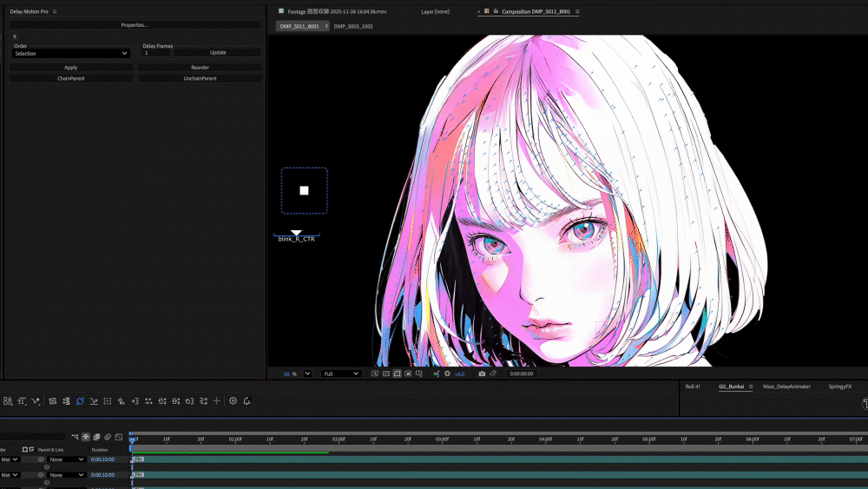
Task: Click the white blink_R_CTR slider control square
Action: [304, 190]
